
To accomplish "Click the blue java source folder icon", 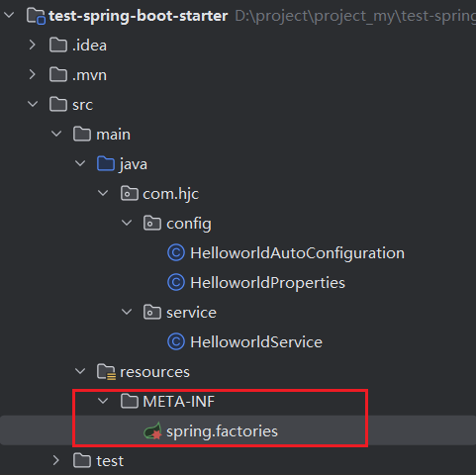I will [x=106, y=163].
